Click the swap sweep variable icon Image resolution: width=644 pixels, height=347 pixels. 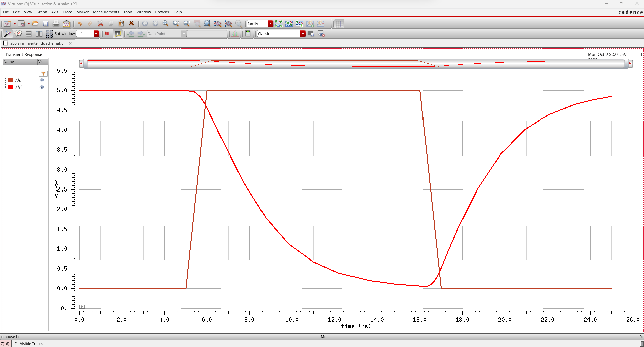299,24
